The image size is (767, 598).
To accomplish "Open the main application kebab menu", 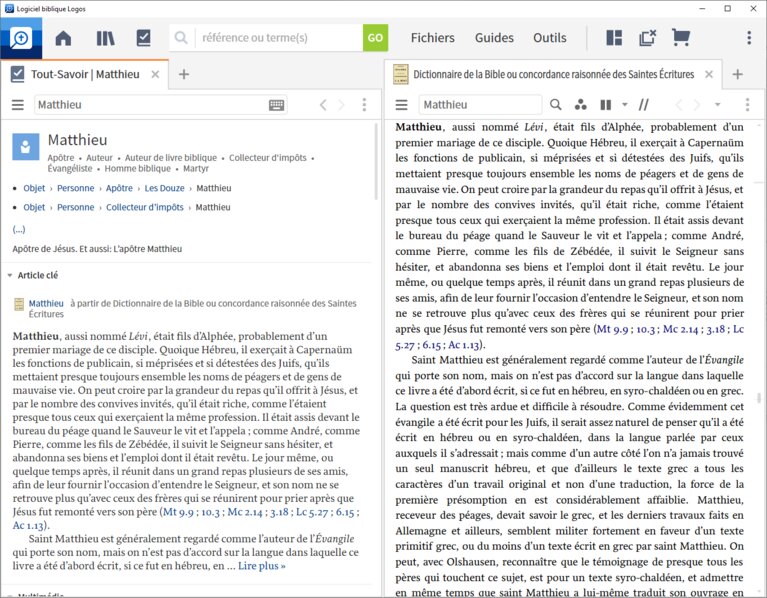I will click(x=749, y=38).
